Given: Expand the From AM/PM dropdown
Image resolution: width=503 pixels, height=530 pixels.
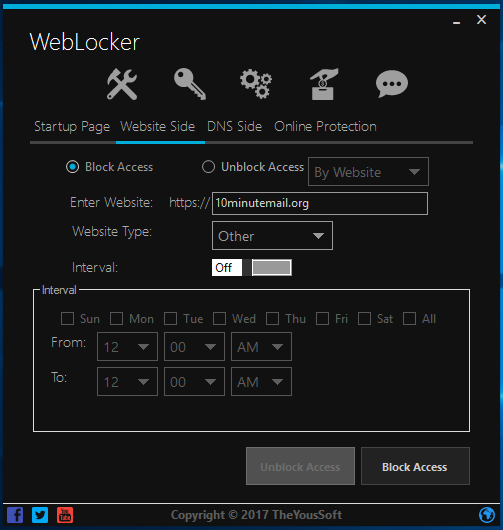Looking at the screenshot, I should click(x=261, y=346).
